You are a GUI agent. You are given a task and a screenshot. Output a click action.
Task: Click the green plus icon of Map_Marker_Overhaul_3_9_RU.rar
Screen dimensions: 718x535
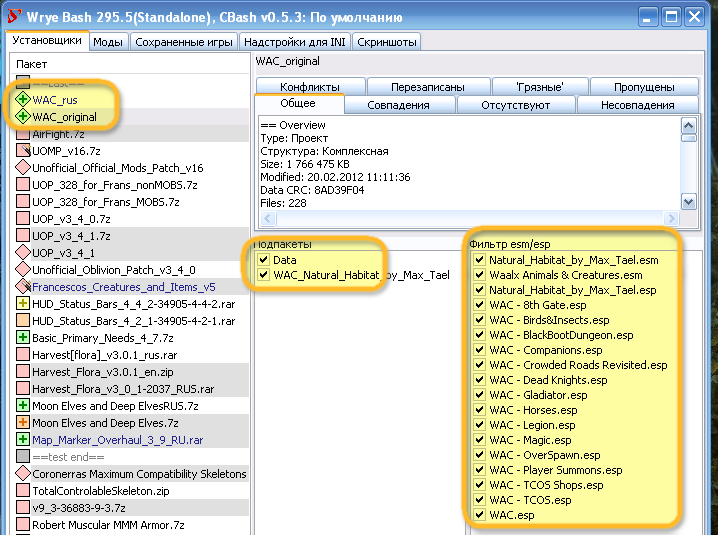click(22, 439)
